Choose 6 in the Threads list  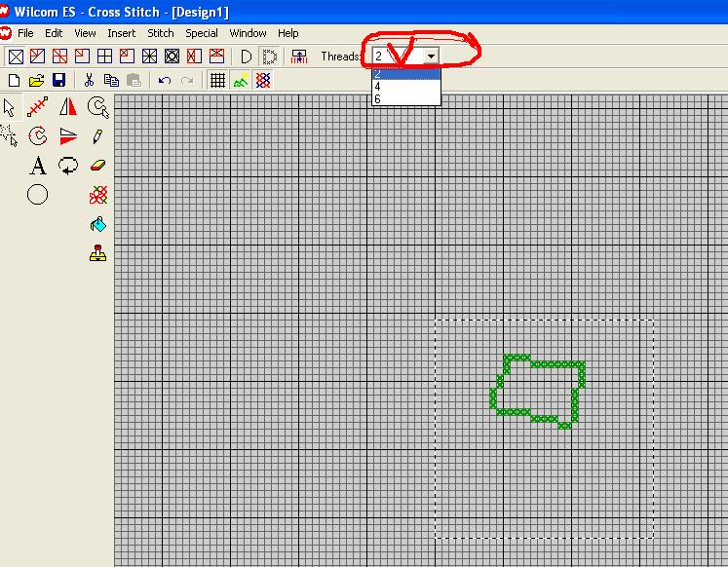(x=406, y=98)
